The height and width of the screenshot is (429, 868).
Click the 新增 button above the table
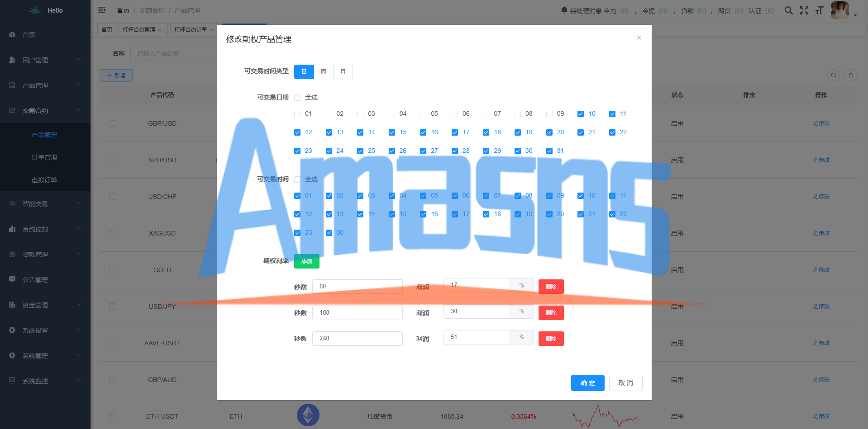[x=116, y=75]
